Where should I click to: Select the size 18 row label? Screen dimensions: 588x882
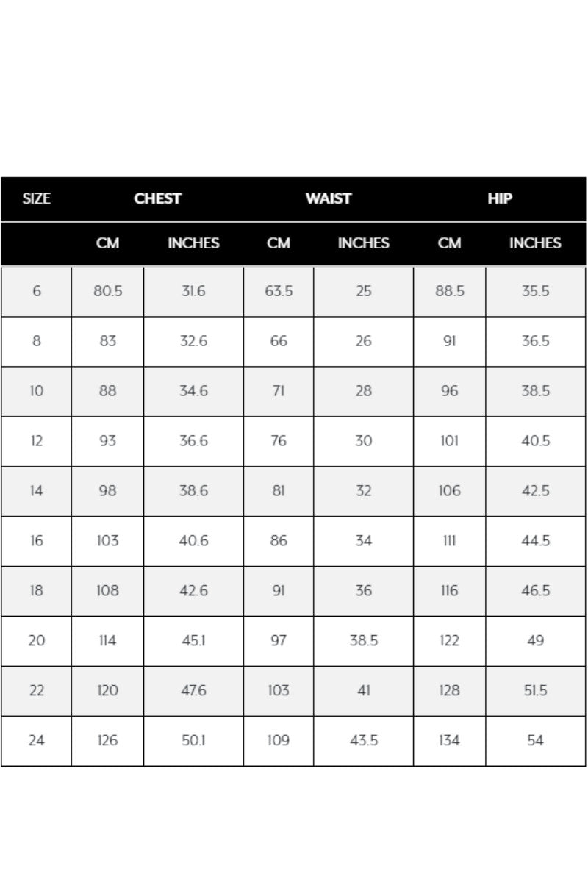coord(36,591)
